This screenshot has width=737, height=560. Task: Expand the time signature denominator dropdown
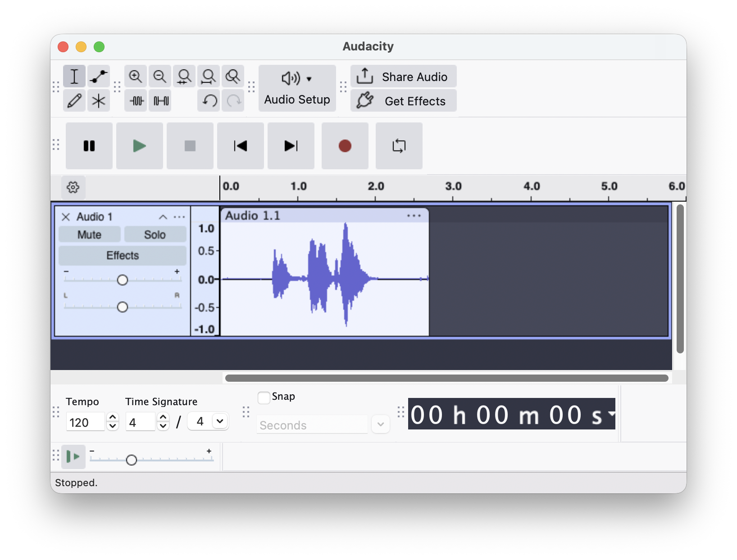tap(220, 421)
